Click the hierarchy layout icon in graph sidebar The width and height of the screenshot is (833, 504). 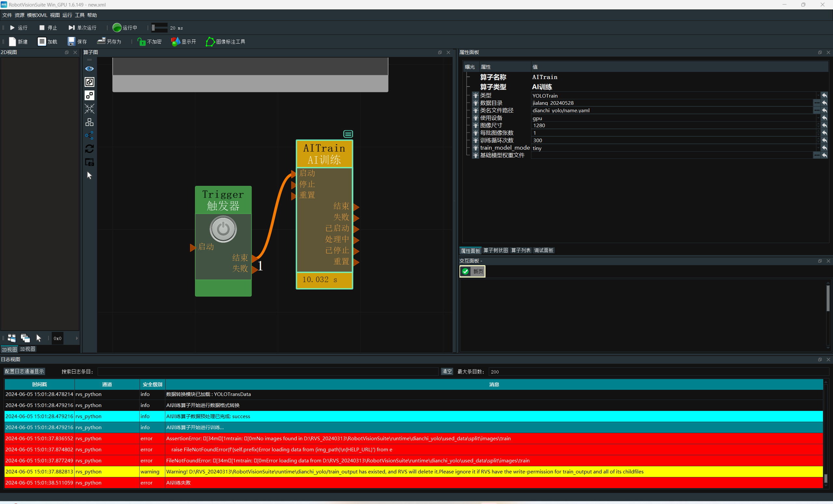pyautogui.click(x=89, y=122)
